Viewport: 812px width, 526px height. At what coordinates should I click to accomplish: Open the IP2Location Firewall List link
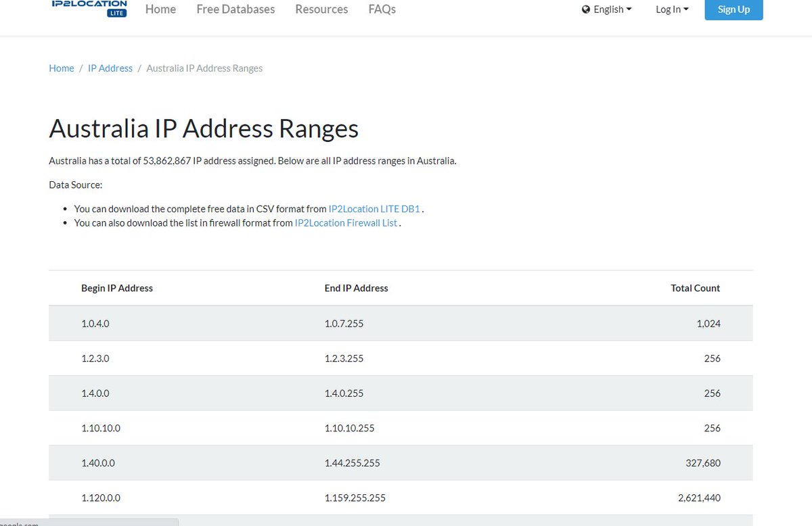tap(346, 222)
